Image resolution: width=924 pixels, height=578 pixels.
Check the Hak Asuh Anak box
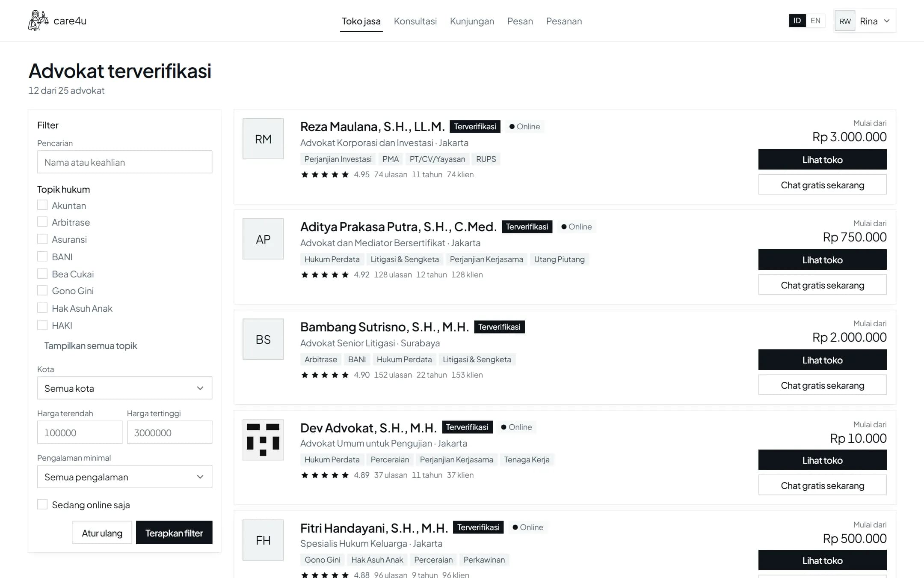pyautogui.click(x=42, y=308)
